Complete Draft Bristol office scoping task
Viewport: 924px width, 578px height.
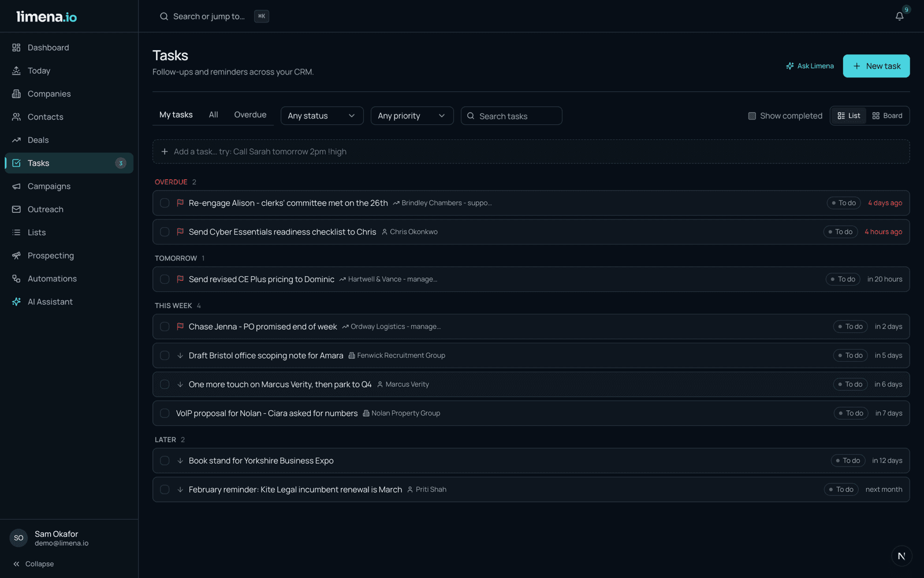click(x=165, y=355)
